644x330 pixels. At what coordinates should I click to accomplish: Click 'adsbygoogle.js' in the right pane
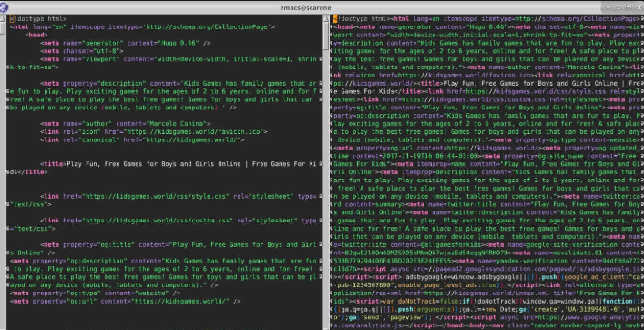(x=613, y=269)
